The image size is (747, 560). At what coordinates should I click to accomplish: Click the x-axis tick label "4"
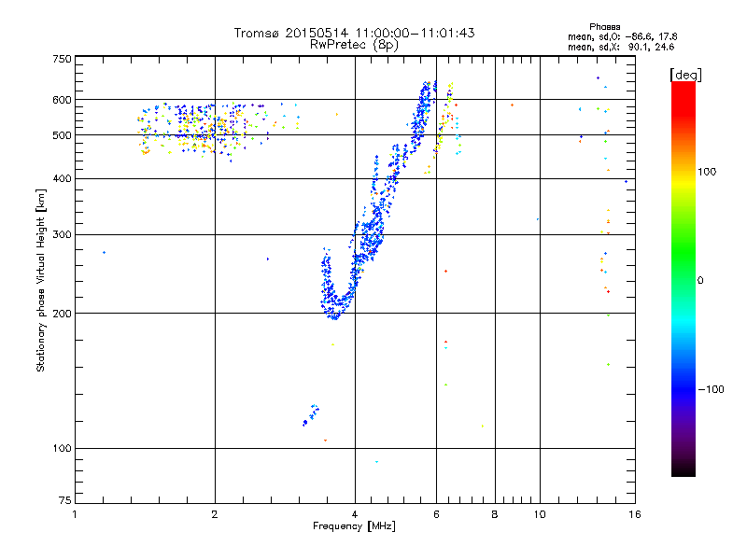click(x=355, y=514)
